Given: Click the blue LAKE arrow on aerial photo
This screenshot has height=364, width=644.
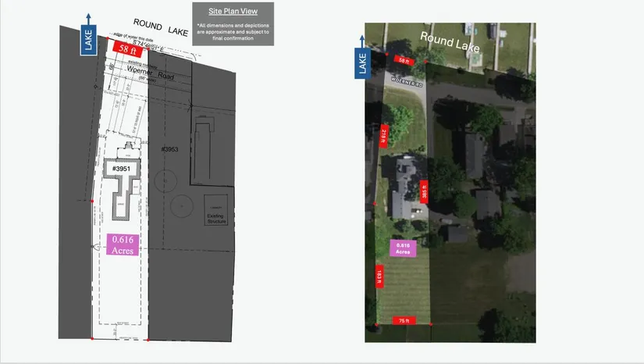Looking at the screenshot, I should point(363,59).
